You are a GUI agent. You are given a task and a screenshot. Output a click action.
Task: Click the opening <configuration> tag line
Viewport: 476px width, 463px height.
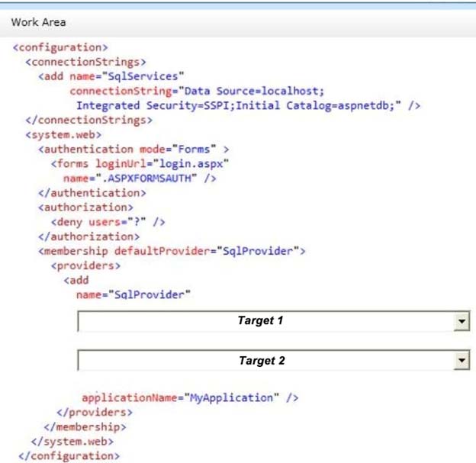pos(60,47)
